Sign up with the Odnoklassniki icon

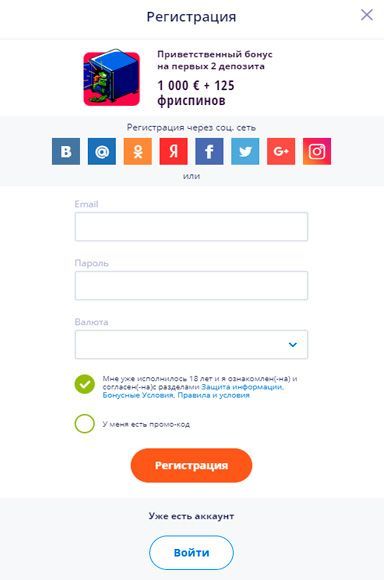click(x=138, y=151)
